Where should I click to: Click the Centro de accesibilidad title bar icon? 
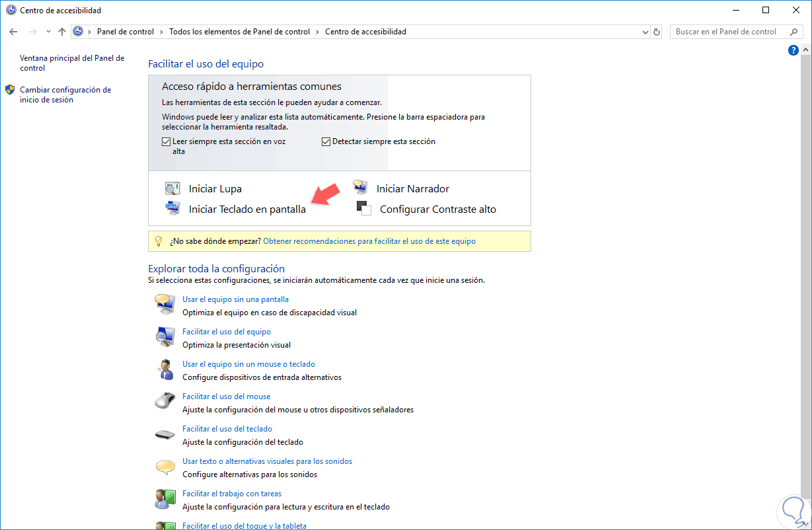pos(11,11)
